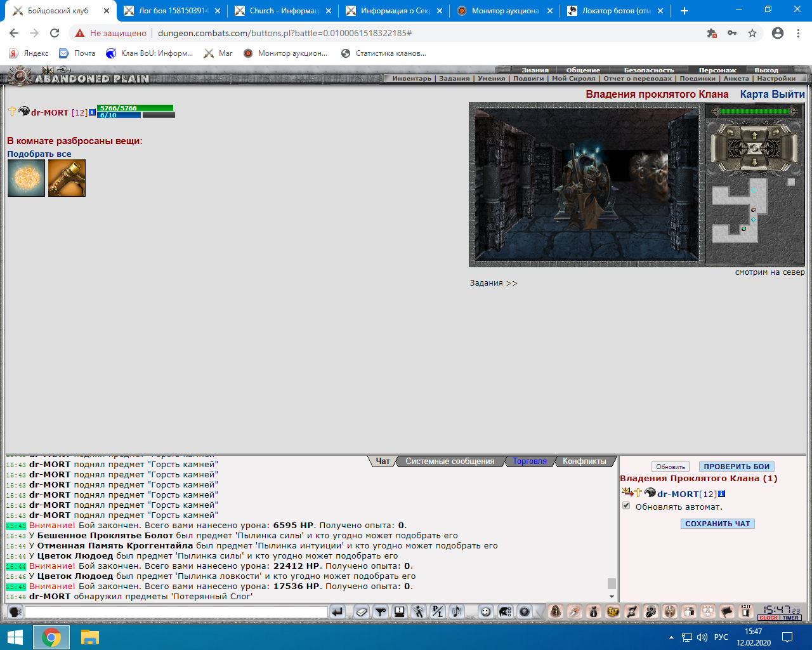Open the 'Поединки' submenu item
This screenshot has width=812, height=650.
[x=697, y=79]
